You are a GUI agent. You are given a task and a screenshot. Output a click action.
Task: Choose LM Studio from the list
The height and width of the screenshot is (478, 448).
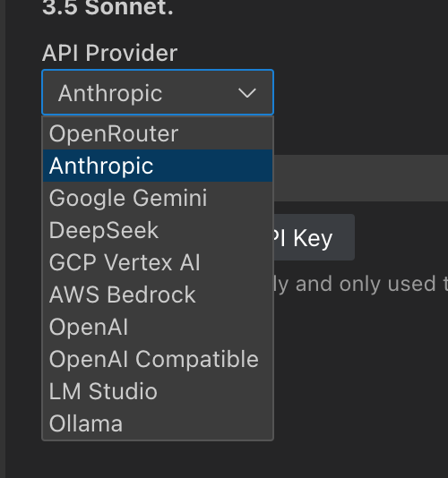point(158,391)
